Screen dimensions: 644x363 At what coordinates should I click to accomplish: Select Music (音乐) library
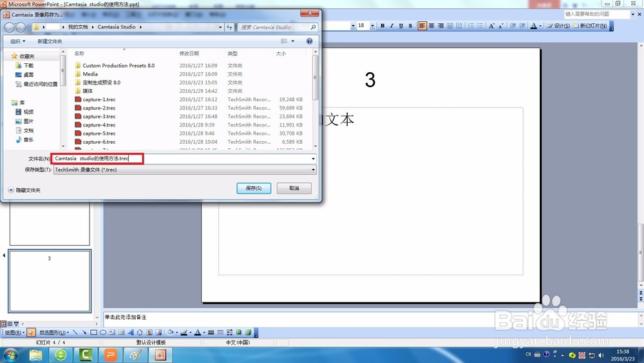coord(24,140)
